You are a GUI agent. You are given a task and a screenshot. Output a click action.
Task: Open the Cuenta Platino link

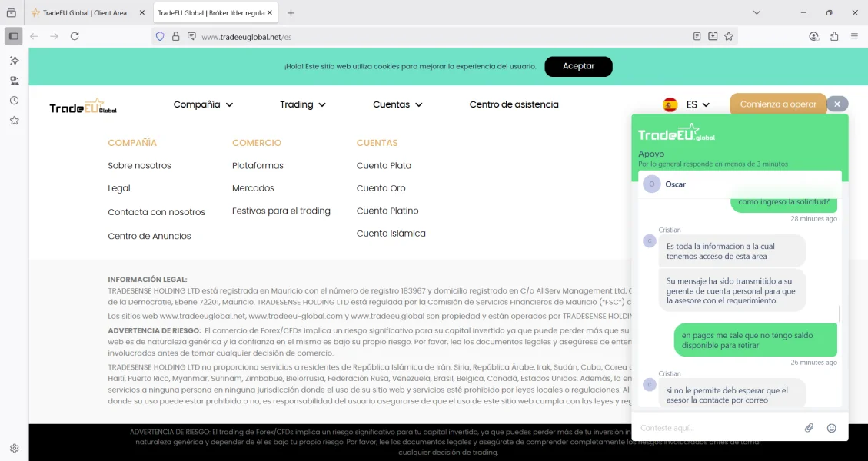[x=387, y=211]
